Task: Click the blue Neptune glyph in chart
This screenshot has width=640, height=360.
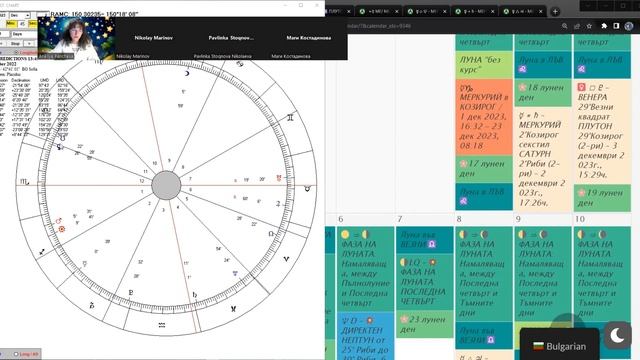Action: (235, 273)
